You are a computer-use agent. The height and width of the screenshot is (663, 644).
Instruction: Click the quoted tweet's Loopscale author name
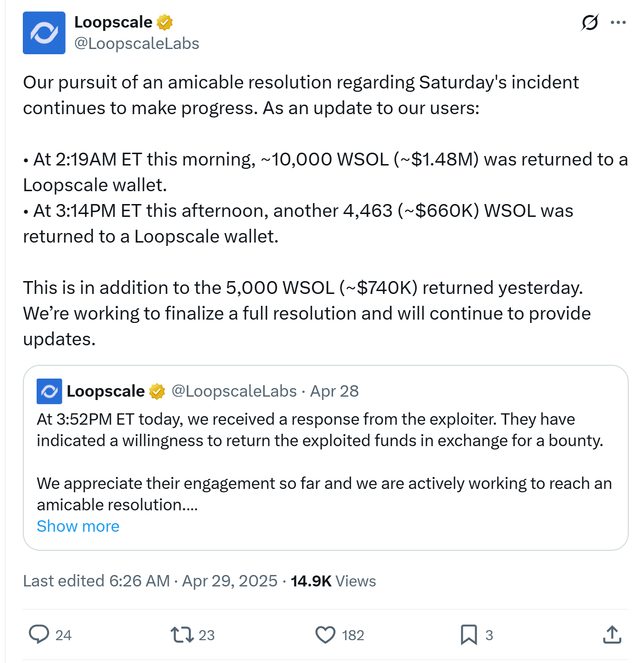coord(106,391)
